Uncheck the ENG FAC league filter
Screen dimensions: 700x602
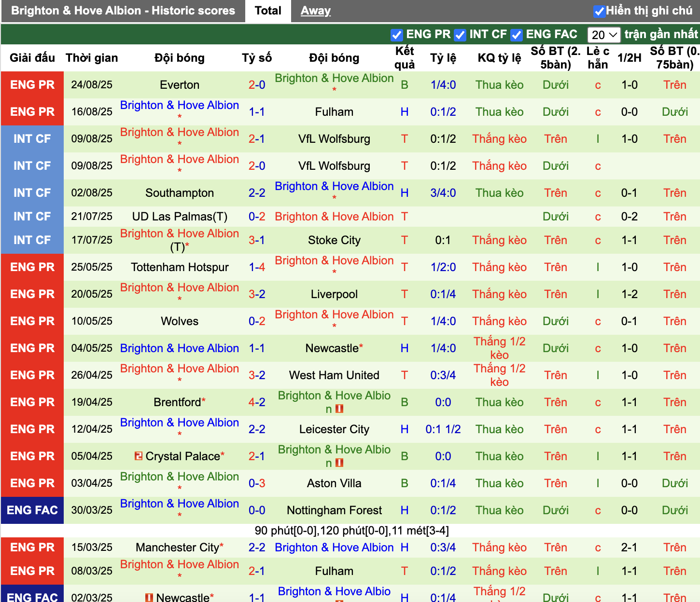[517, 35]
